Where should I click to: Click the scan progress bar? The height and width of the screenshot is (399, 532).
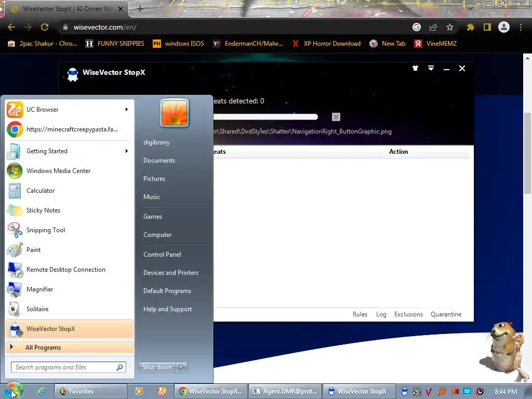(265, 117)
